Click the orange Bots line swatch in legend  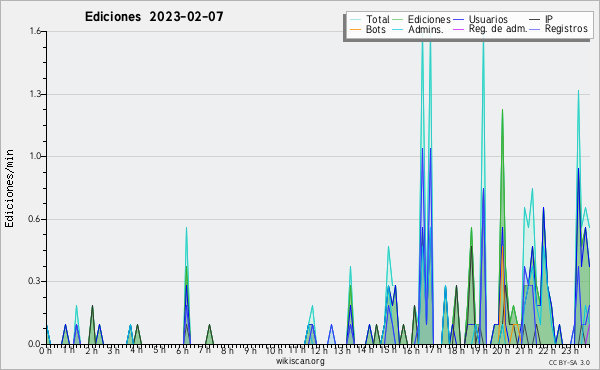tap(355, 29)
